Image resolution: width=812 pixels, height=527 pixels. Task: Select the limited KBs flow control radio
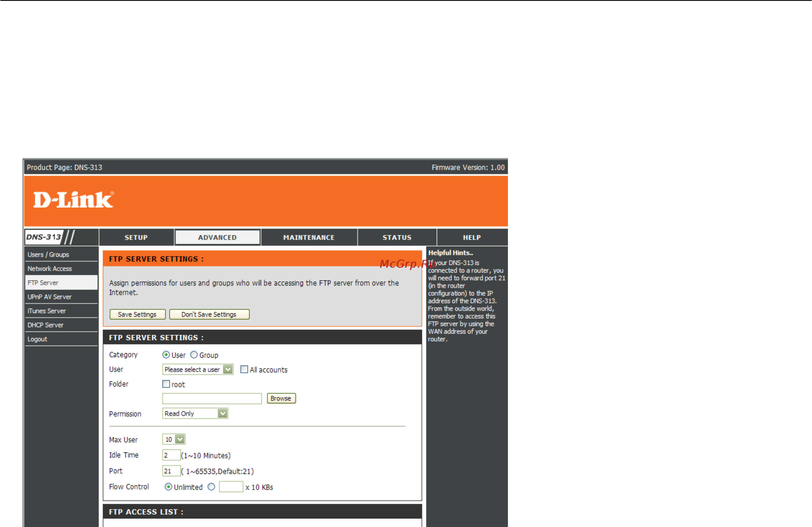(211, 487)
